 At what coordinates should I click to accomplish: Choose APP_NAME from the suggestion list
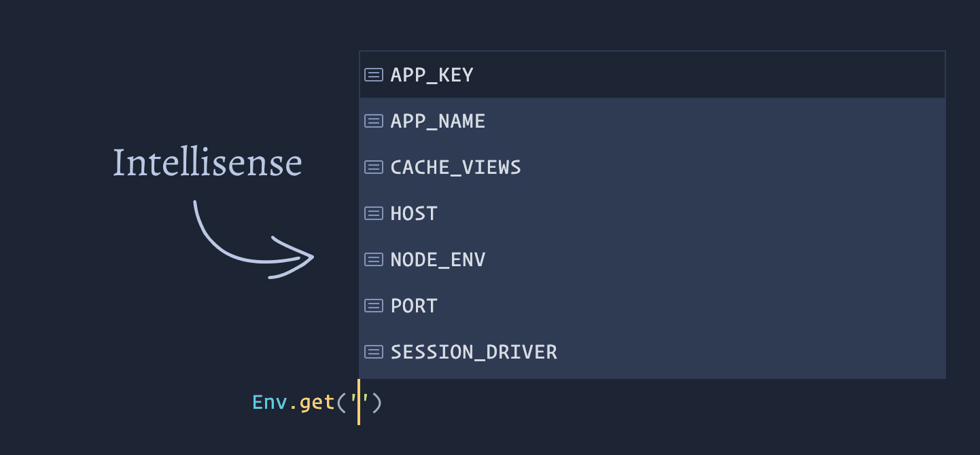pos(438,121)
